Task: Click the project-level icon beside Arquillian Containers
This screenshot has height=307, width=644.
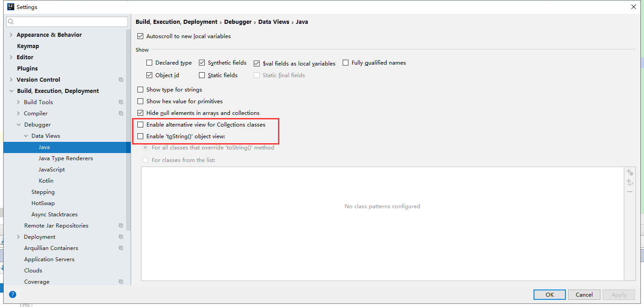Action: 121,248
